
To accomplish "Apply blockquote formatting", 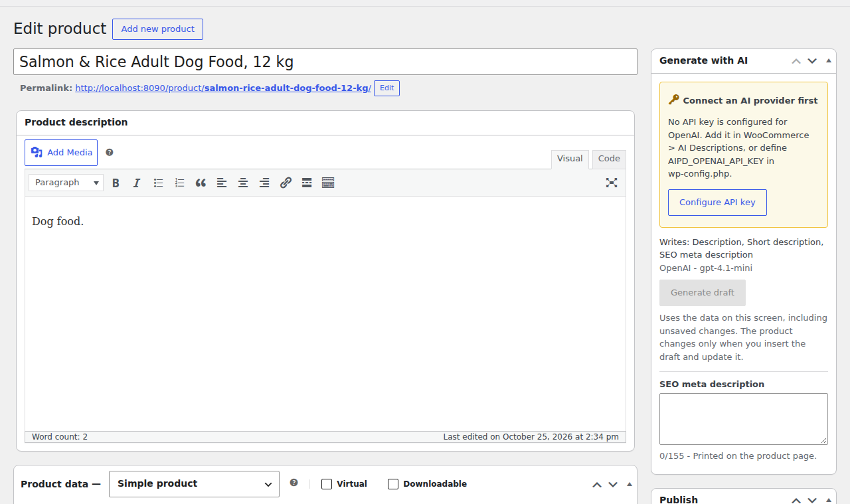I will coord(201,183).
